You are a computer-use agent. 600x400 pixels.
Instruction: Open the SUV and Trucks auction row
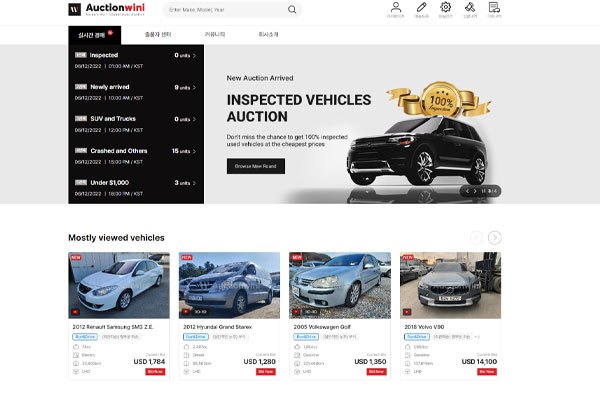pos(136,124)
